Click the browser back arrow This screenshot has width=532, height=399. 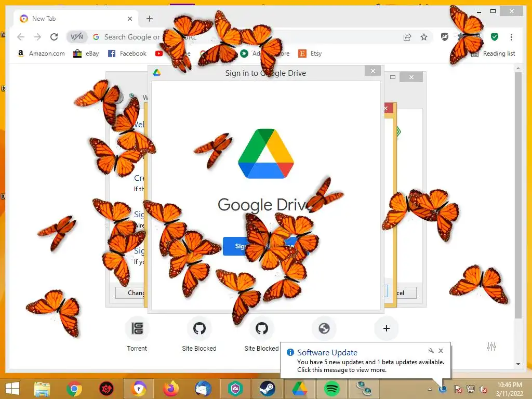(x=21, y=37)
